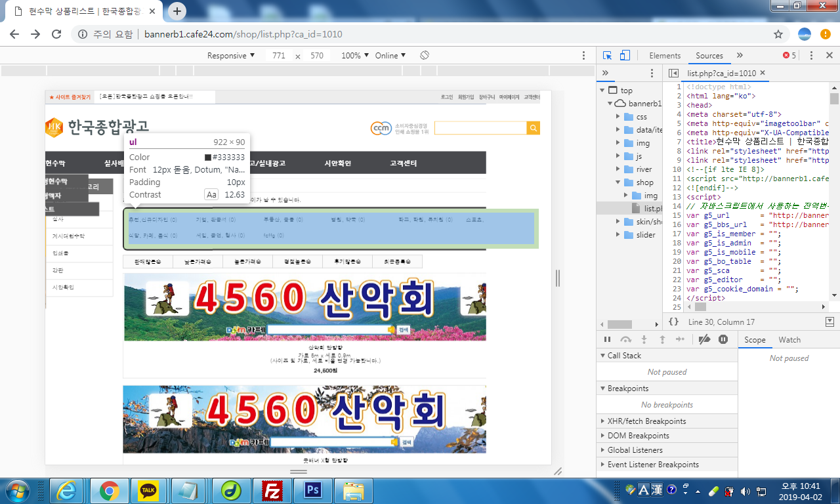Click the Step debugger arrow
This screenshot has height=504, width=840.
681,339
